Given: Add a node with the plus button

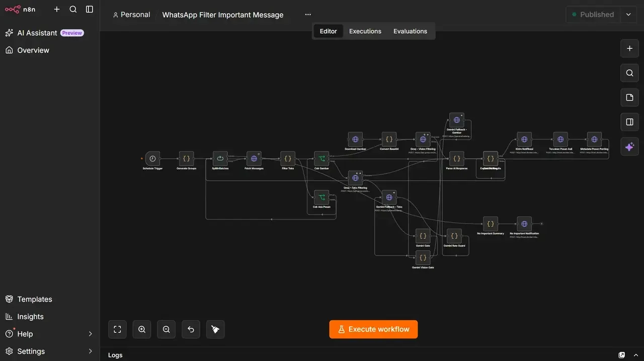Looking at the screenshot, I should [629, 49].
